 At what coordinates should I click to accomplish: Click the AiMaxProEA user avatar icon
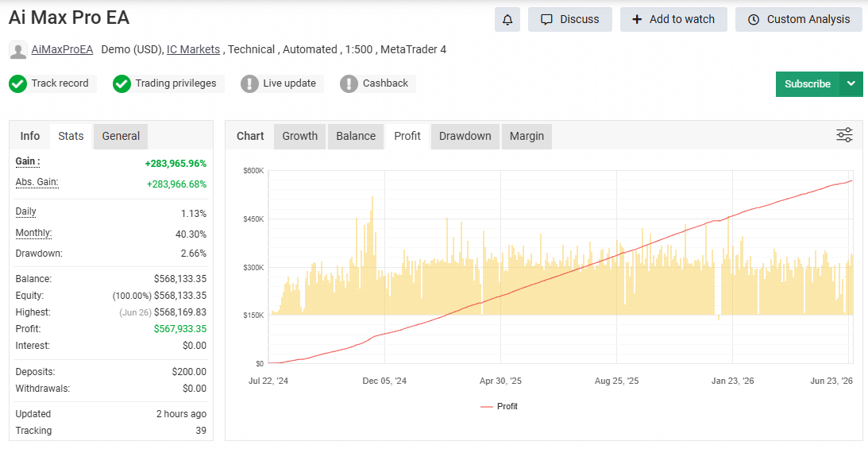click(18, 50)
